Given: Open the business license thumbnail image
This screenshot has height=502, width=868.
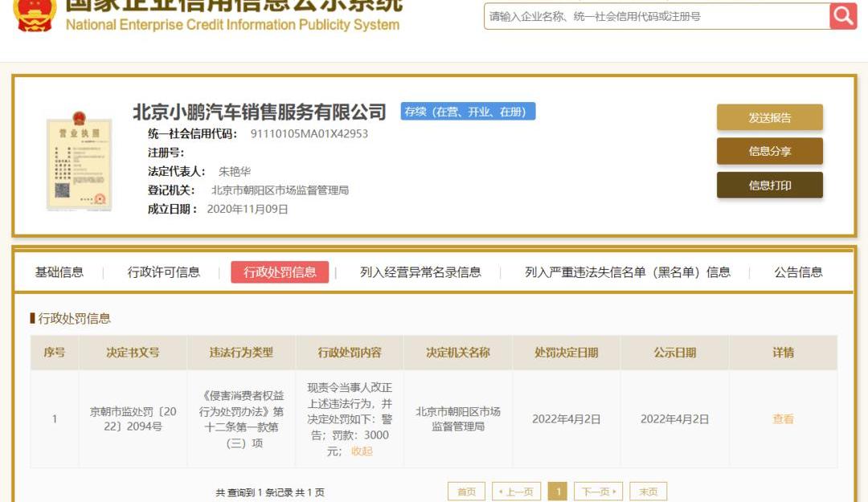Looking at the screenshot, I should 79,161.
